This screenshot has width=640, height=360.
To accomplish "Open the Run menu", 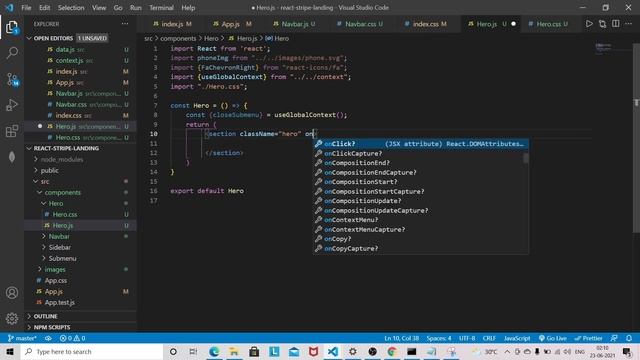I will pos(136,8).
